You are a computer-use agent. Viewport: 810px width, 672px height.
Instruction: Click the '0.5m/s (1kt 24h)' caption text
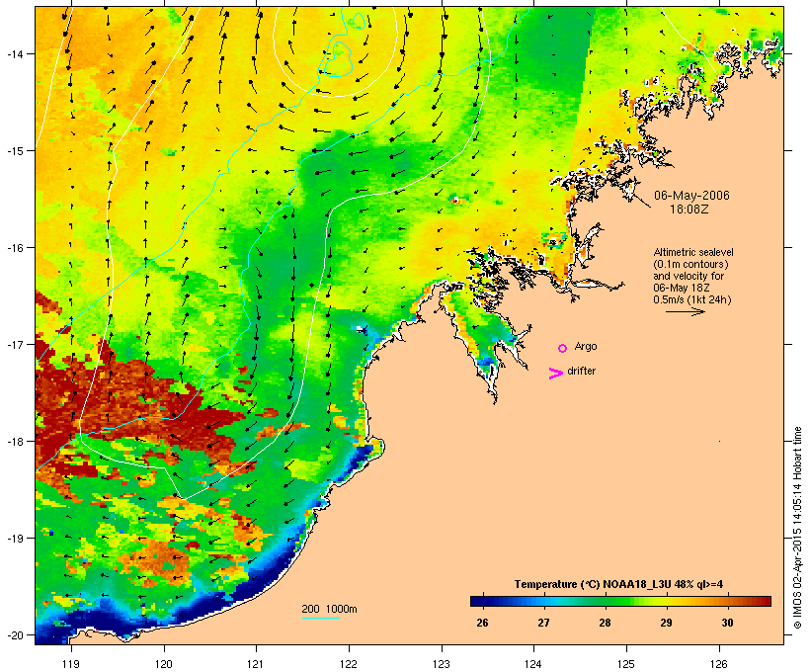[x=692, y=299]
